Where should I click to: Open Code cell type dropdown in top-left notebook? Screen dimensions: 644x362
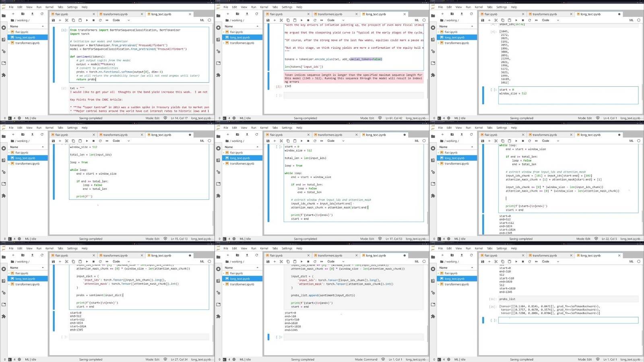pyautogui.click(x=121, y=20)
